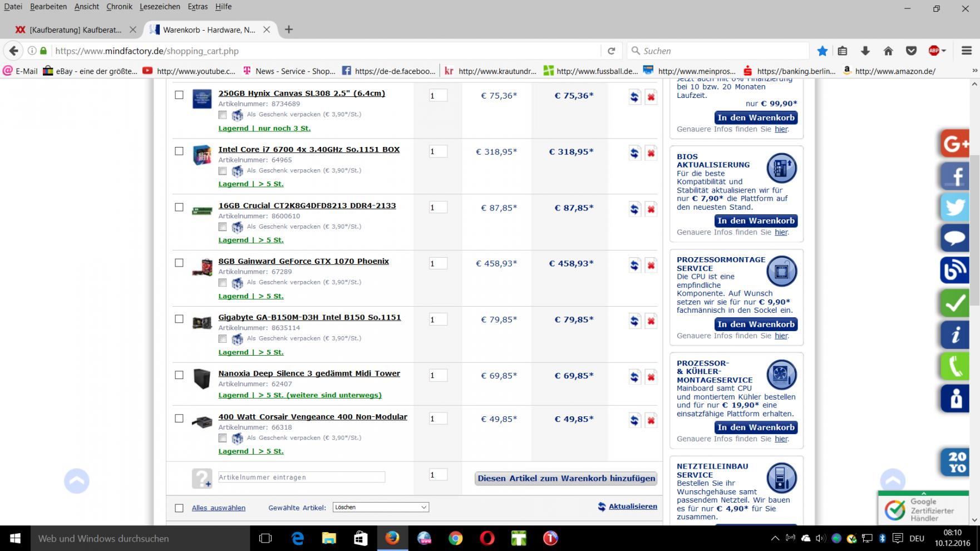Open the blog side button

point(955,270)
